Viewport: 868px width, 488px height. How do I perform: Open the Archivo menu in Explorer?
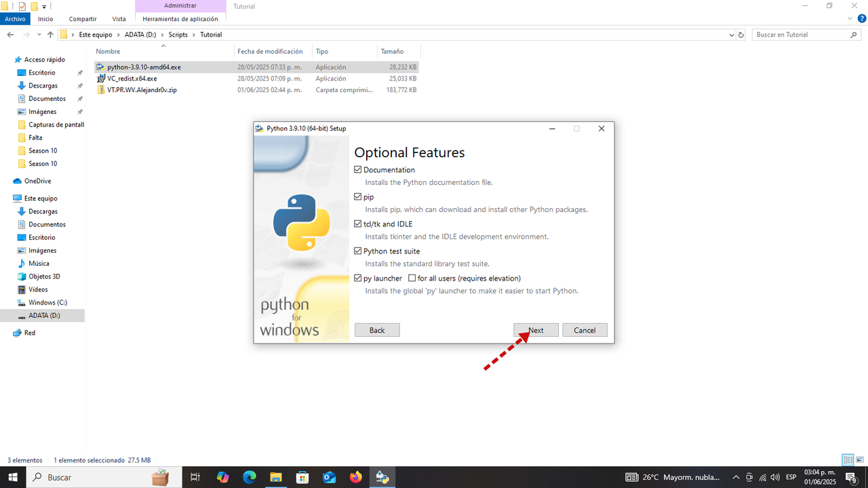pos(15,19)
